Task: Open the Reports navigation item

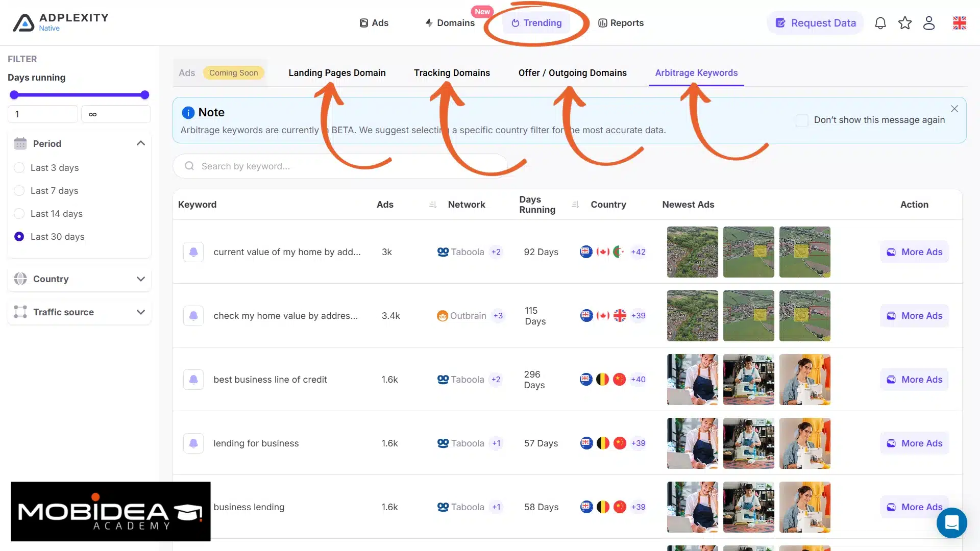Action: click(621, 23)
